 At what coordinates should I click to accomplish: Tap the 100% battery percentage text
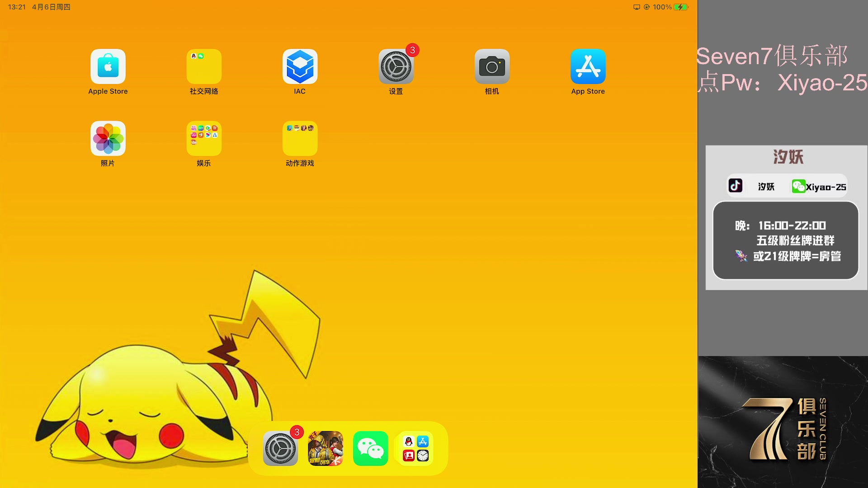point(662,7)
